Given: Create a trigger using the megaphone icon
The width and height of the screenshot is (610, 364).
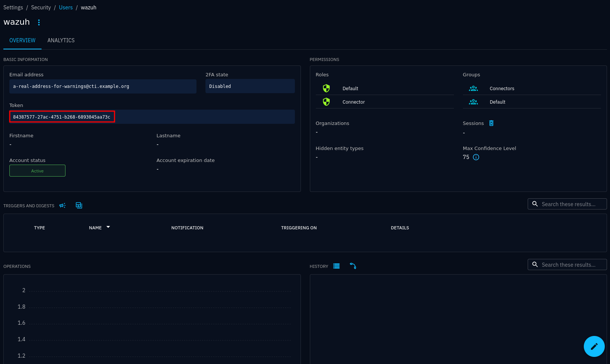Looking at the screenshot, I should pos(62,205).
